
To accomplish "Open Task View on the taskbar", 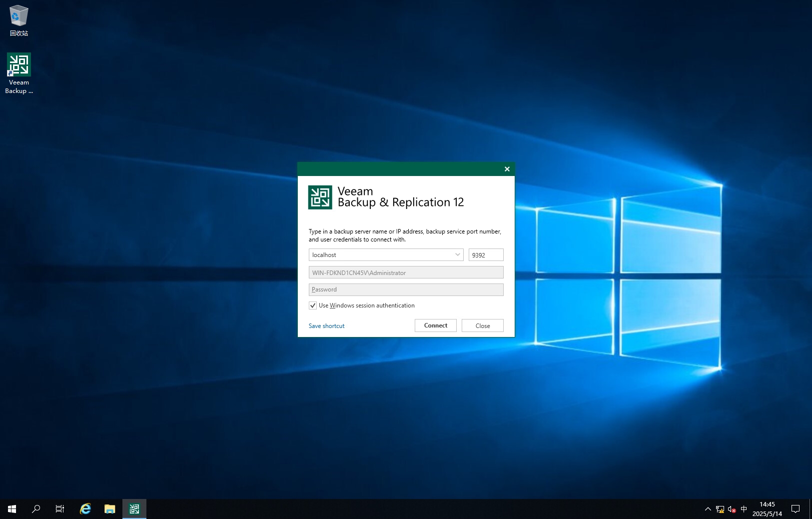I will (x=60, y=509).
